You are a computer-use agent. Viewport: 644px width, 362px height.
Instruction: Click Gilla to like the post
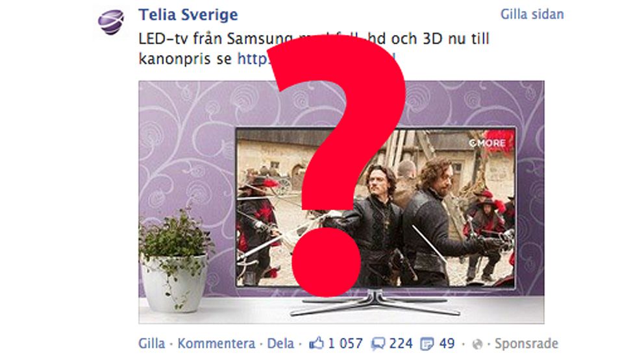tap(151, 343)
